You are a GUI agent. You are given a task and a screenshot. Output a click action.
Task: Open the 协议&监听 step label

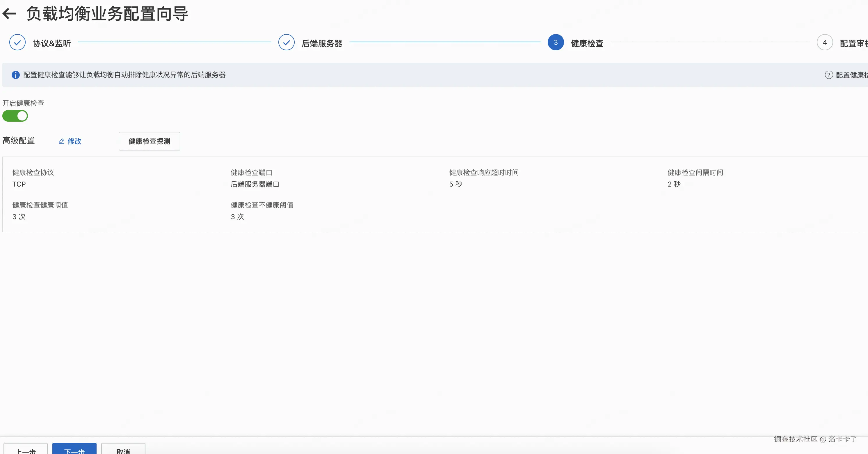click(51, 43)
